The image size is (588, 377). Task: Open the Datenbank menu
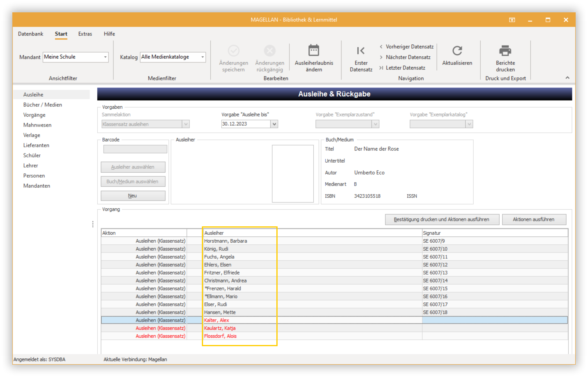(31, 34)
